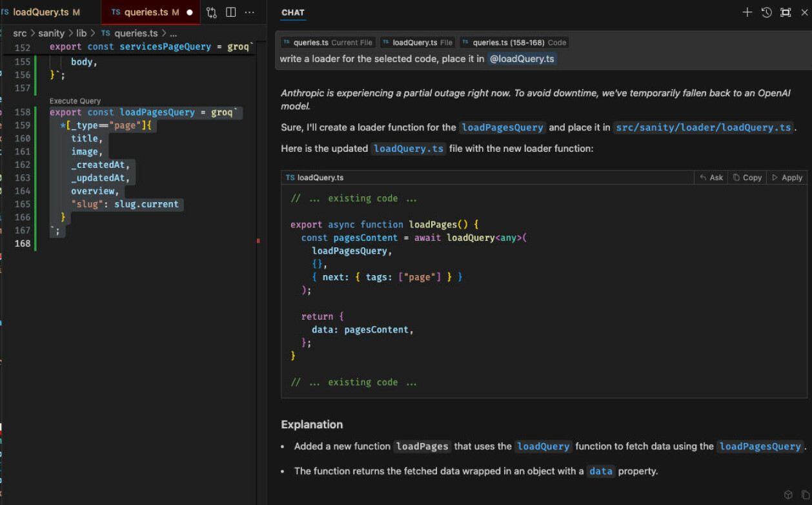Click data symbol in last Explanation bullet

600,471
